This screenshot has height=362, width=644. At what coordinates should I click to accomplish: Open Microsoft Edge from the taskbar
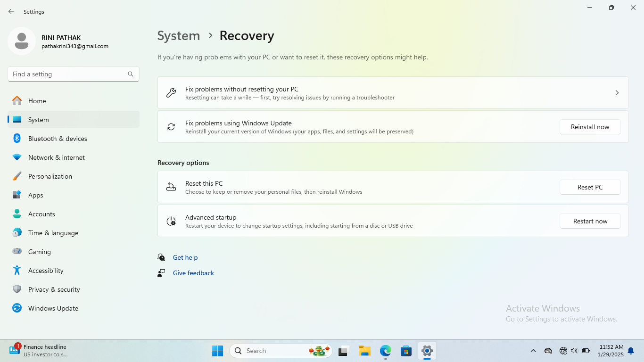pos(386,351)
